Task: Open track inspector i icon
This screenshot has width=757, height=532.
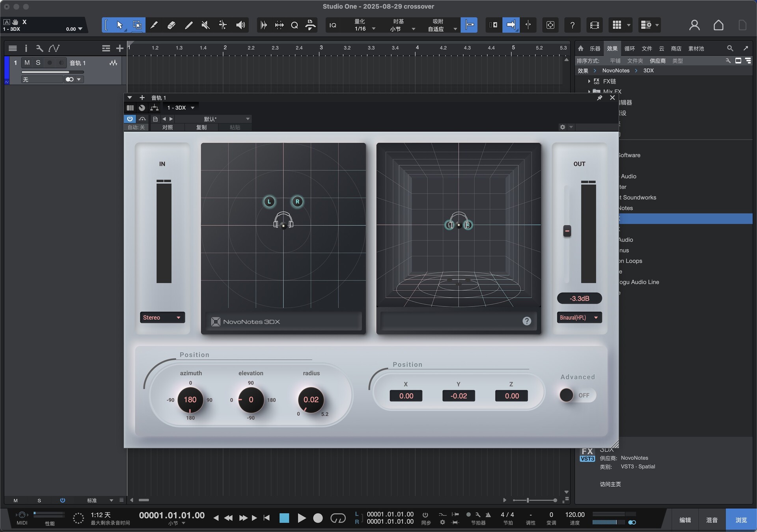Action: pos(26,48)
